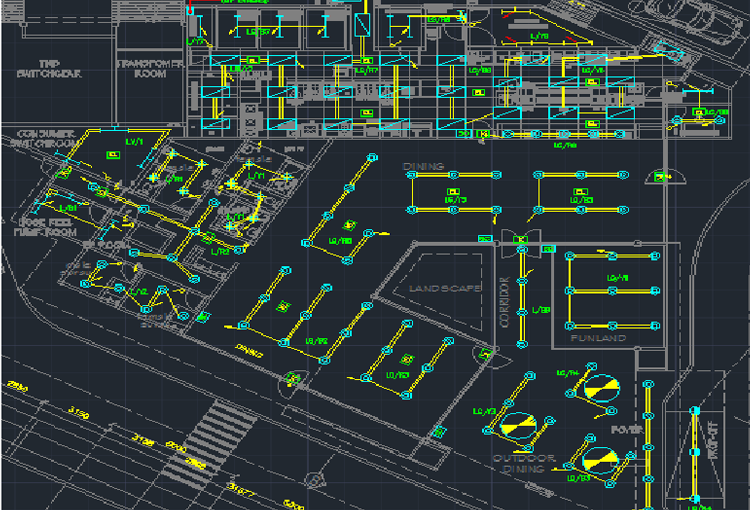Click the FOYER label
750x510 pixels.
[625, 428]
